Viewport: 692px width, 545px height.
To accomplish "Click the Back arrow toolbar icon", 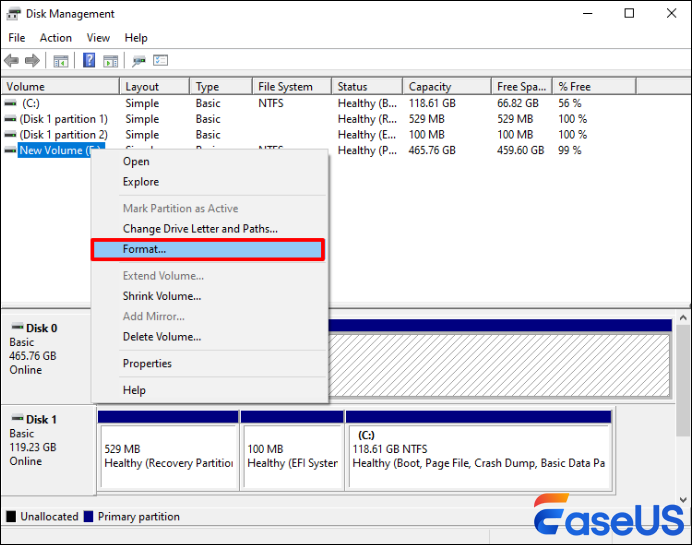I will coord(13,61).
